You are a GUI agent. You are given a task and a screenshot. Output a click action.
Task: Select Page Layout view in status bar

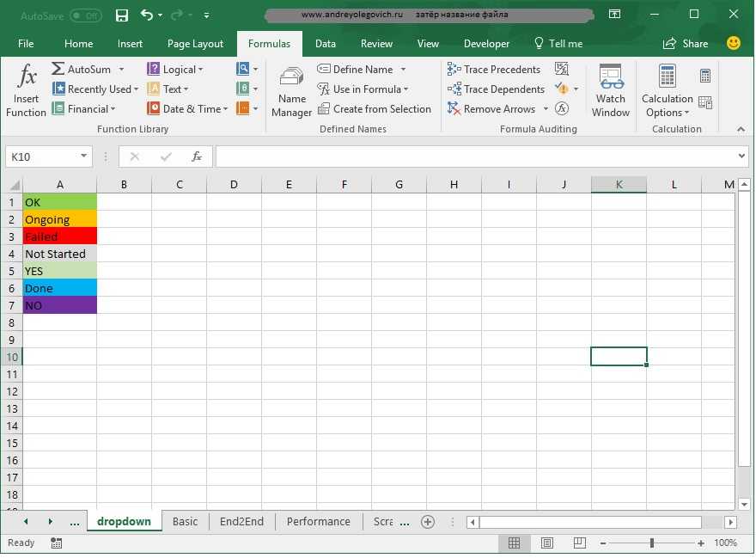click(x=546, y=543)
